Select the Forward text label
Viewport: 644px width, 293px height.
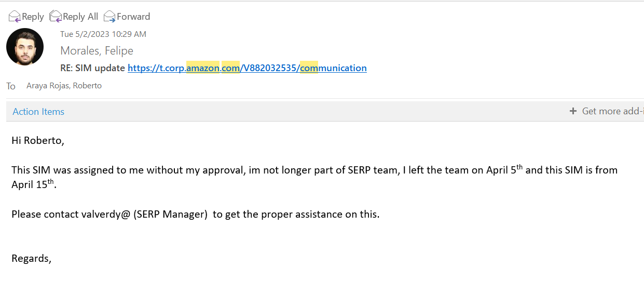point(133,17)
